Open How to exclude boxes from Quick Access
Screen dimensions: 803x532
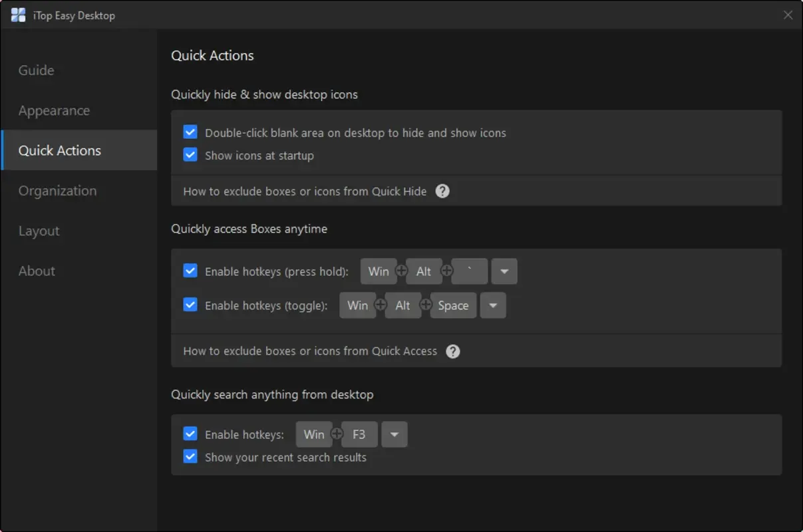click(x=308, y=351)
